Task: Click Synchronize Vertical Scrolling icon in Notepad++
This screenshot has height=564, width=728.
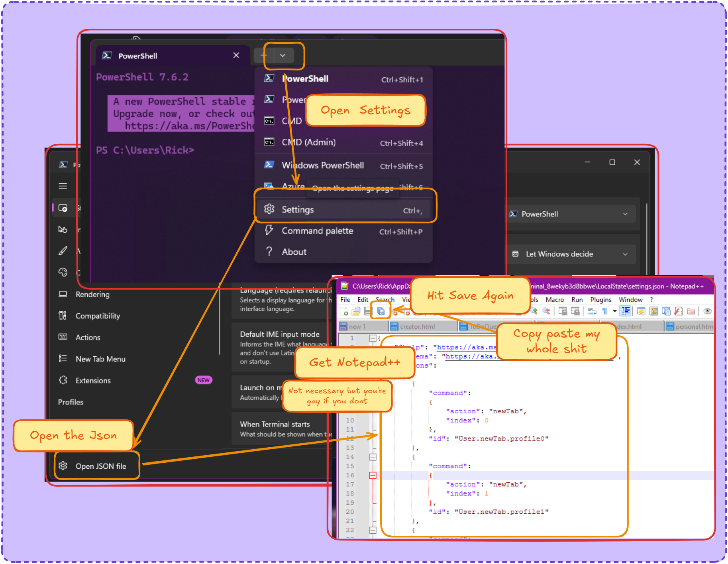Action: [x=563, y=311]
